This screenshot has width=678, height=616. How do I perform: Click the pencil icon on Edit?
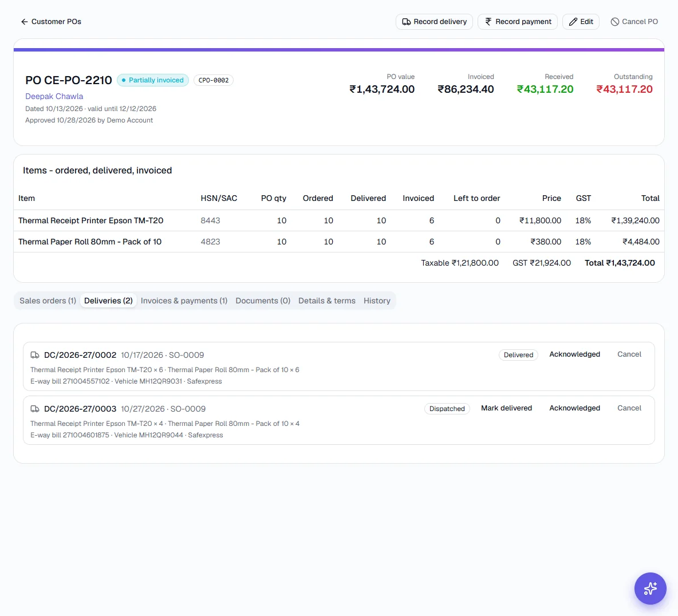[x=573, y=22]
